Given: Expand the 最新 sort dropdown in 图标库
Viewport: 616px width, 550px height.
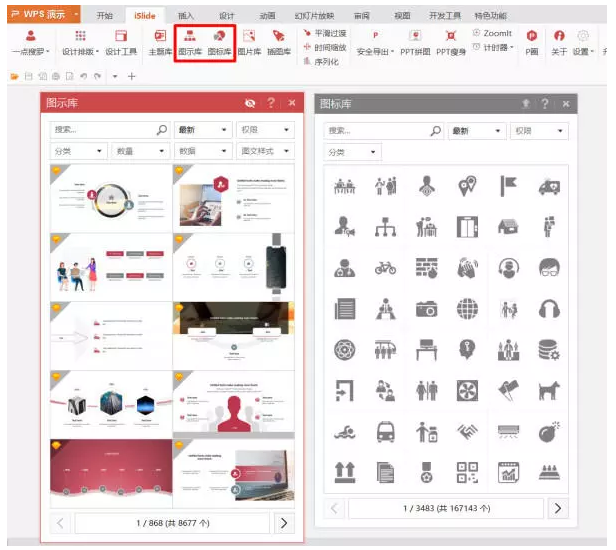Looking at the screenshot, I should 477,131.
